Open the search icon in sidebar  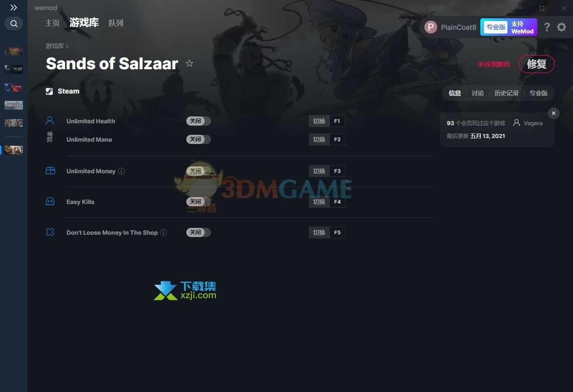[14, 23]
